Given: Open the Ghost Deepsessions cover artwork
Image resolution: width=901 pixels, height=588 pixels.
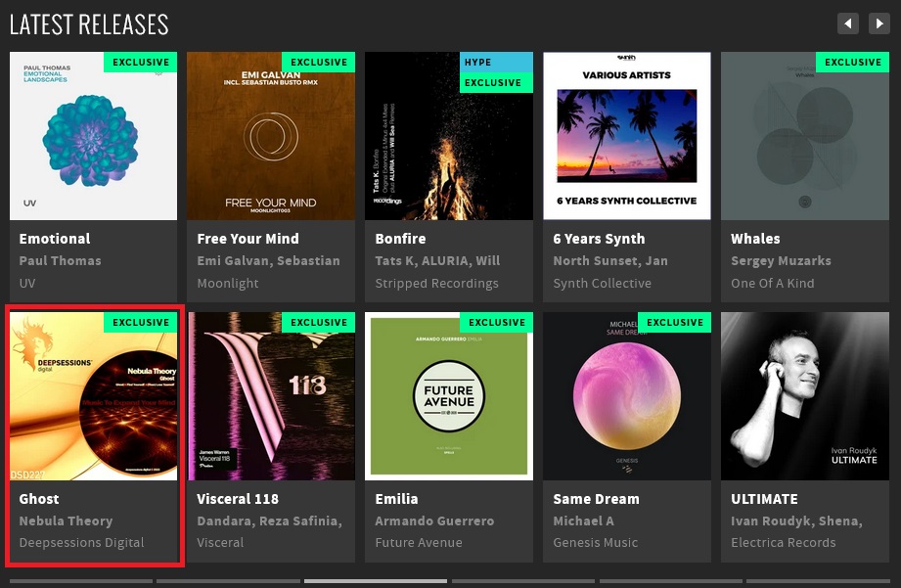Looking at the screenshot, I should [x=93, y=396].
